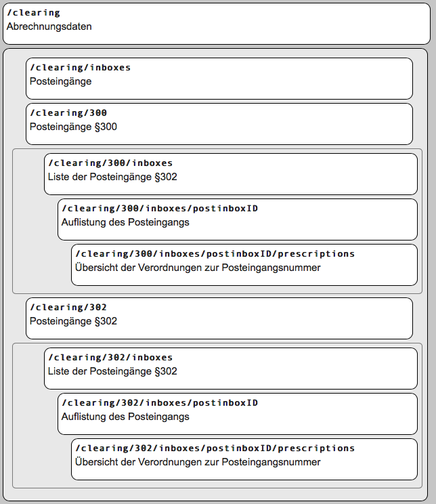Screen dimensions: 436x504
Task: Click Auflistung des Posteingangs under the 302 path
Action: click(x=125, y=417)
